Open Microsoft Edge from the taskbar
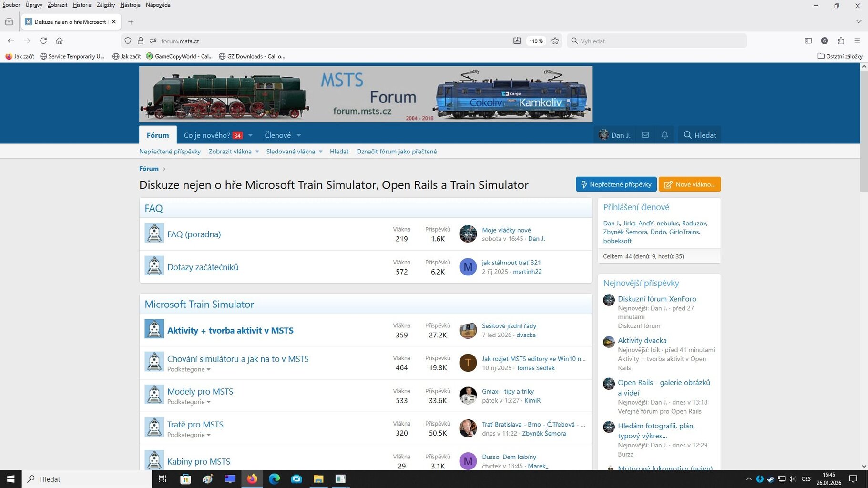 pos(274,479)
